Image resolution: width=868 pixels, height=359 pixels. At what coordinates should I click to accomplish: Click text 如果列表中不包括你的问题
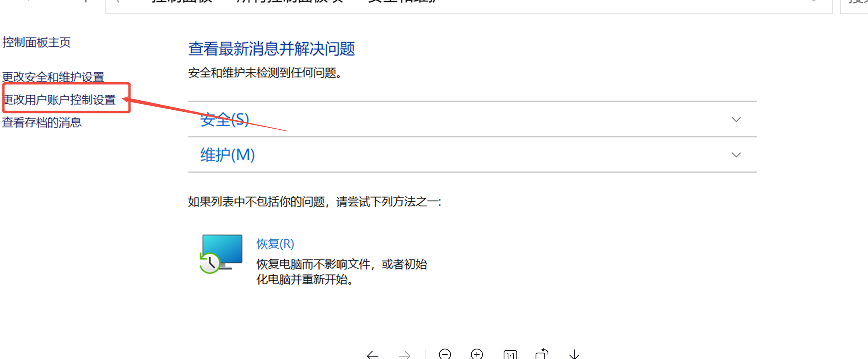[x=257, y=202]
